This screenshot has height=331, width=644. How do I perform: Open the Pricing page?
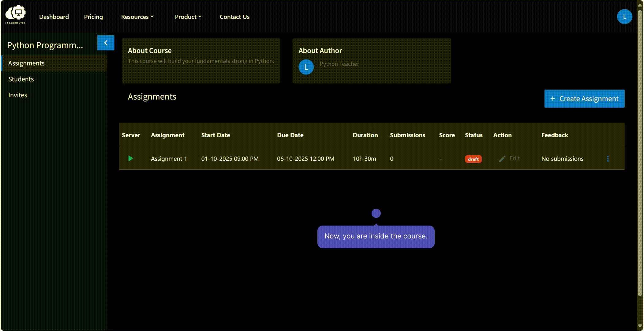[x=93, y=17]
